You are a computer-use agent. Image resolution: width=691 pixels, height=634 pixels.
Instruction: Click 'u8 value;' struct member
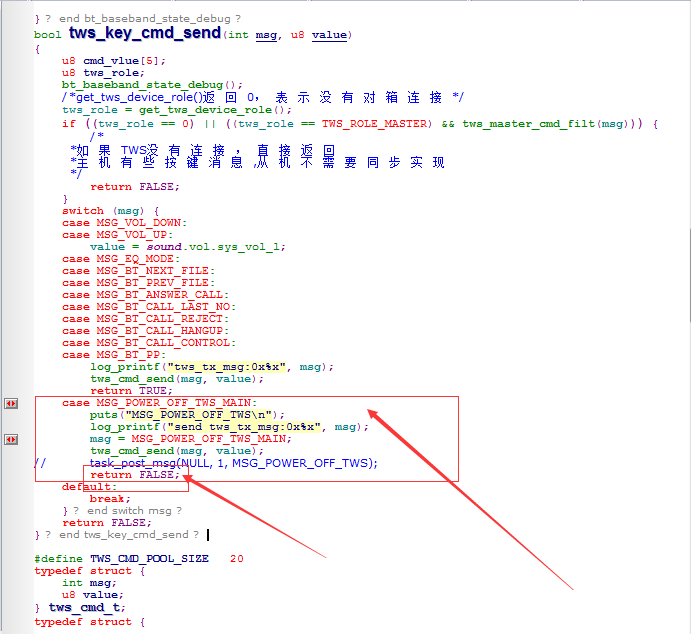point(93,595)
